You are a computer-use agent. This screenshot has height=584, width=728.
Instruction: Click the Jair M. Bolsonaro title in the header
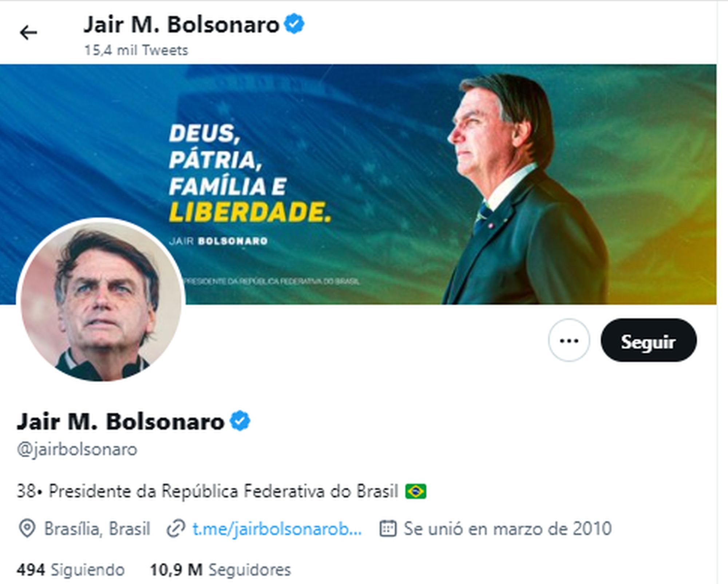[182, 25]
